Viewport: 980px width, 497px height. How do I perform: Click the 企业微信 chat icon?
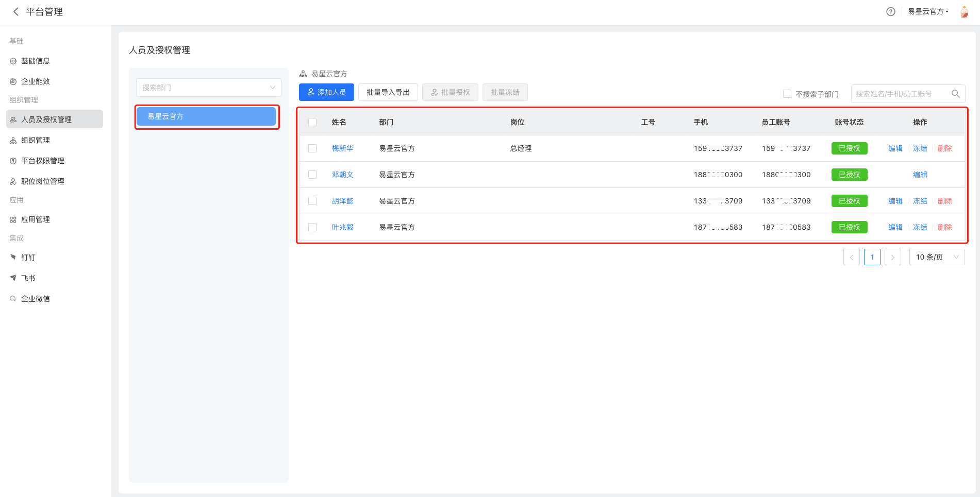(x=13, y=298)
